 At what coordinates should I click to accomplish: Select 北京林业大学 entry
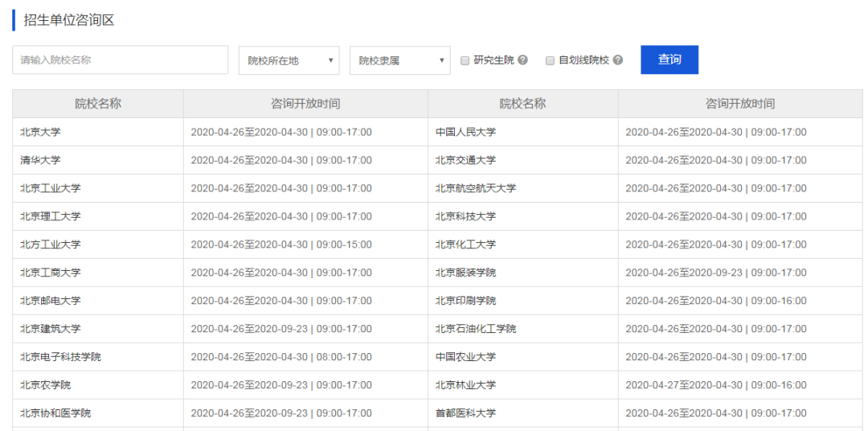click(x=465, y=385)
